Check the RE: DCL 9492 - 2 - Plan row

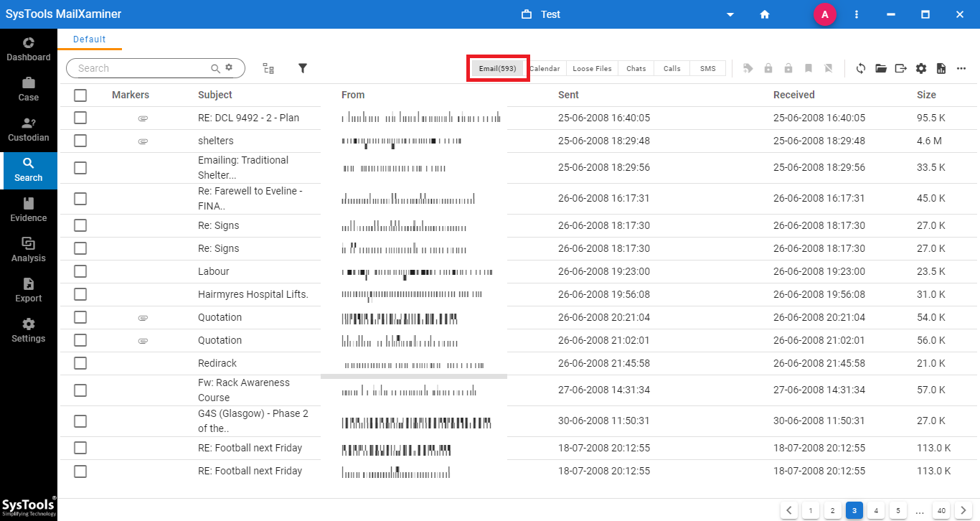[80, 118]
